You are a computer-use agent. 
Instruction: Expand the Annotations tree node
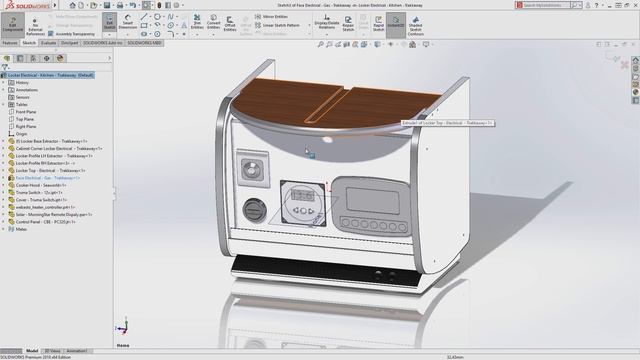coord(4,90)
